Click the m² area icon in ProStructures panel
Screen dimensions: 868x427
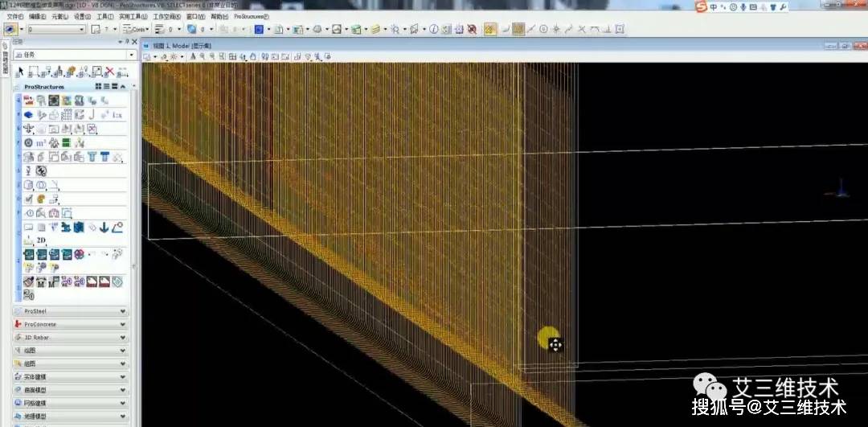(x=41, y=143)
